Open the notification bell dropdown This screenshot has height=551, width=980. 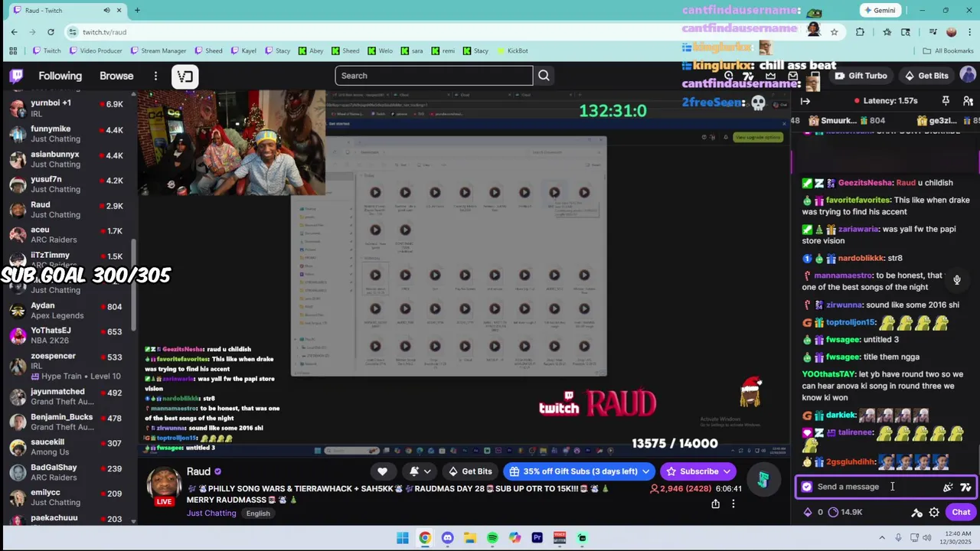pos(420,471)
